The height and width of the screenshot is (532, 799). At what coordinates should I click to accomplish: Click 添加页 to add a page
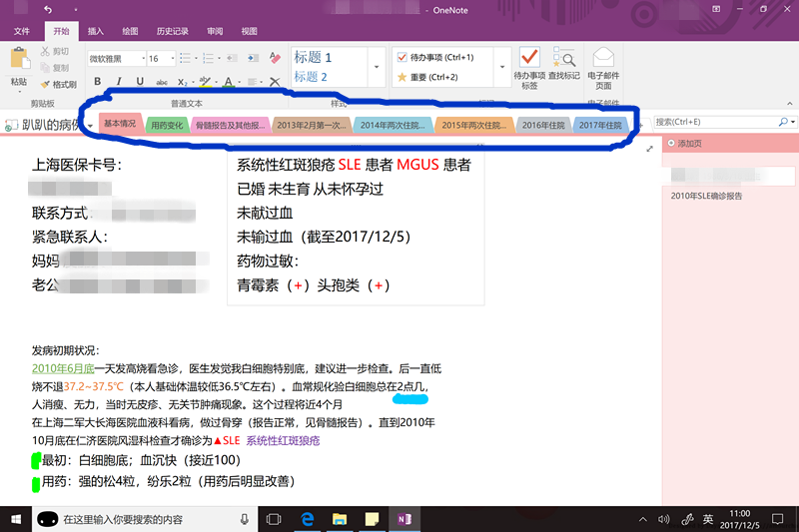coord(685,144)
